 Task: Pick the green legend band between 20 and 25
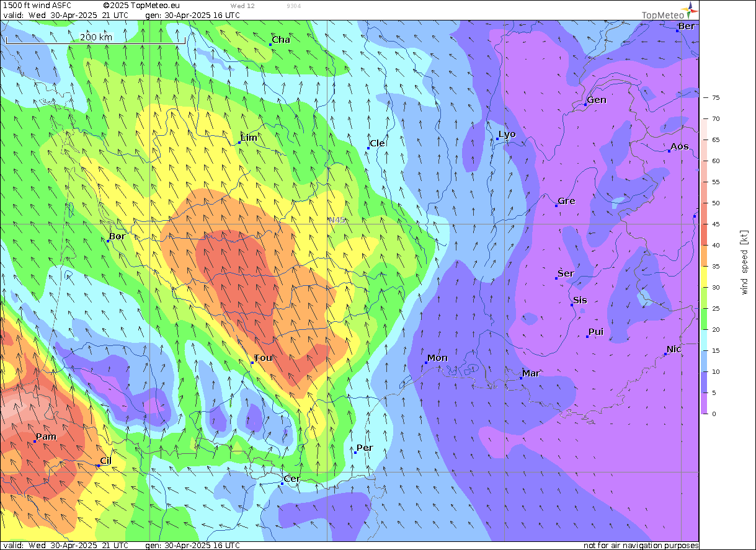(705, 319)
